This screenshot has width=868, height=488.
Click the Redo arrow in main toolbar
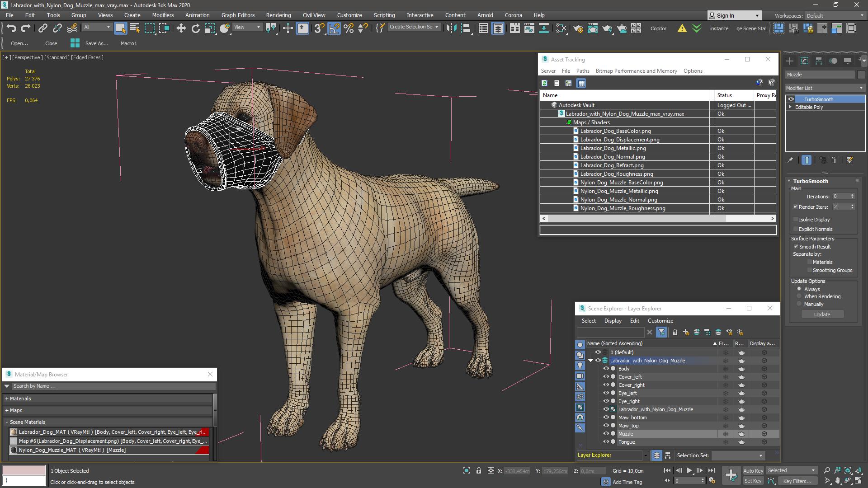click(x=26, y=28)
